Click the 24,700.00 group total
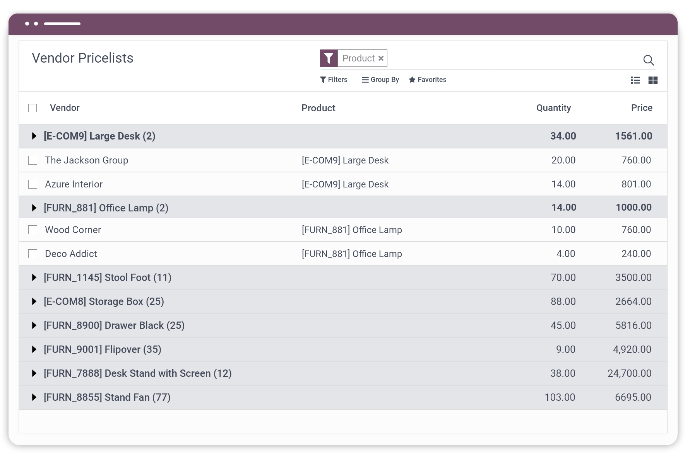This screenshot has height=475, width=690. pos(629,373)
